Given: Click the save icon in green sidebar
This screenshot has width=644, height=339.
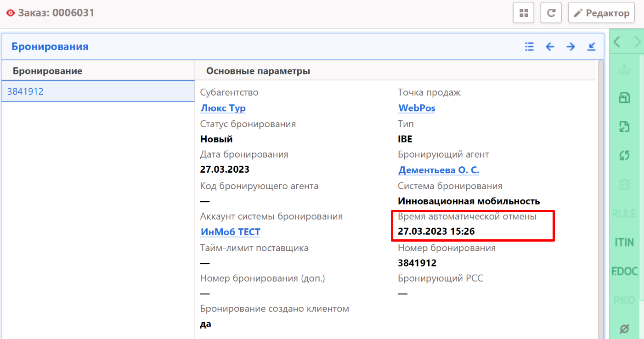Looking at the screenshot, I should point(624,98).
